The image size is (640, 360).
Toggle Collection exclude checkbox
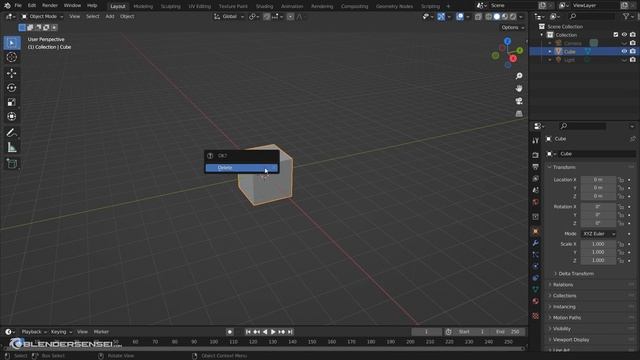click(616, 35)
